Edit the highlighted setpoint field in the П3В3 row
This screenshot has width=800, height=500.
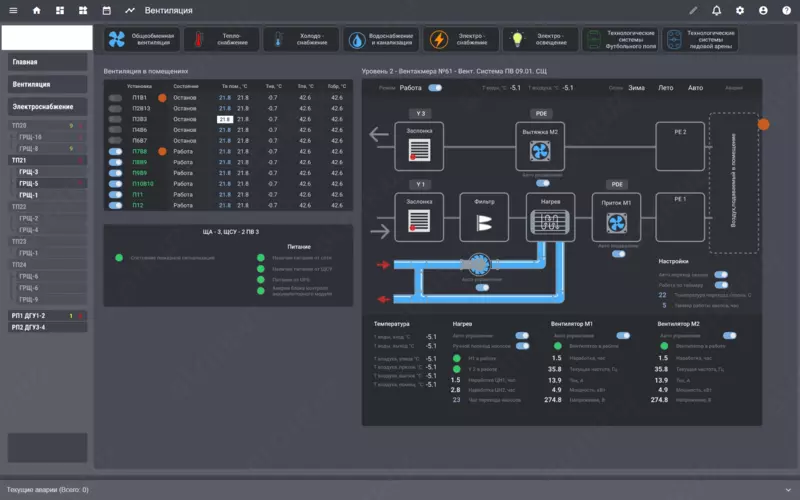225,119
